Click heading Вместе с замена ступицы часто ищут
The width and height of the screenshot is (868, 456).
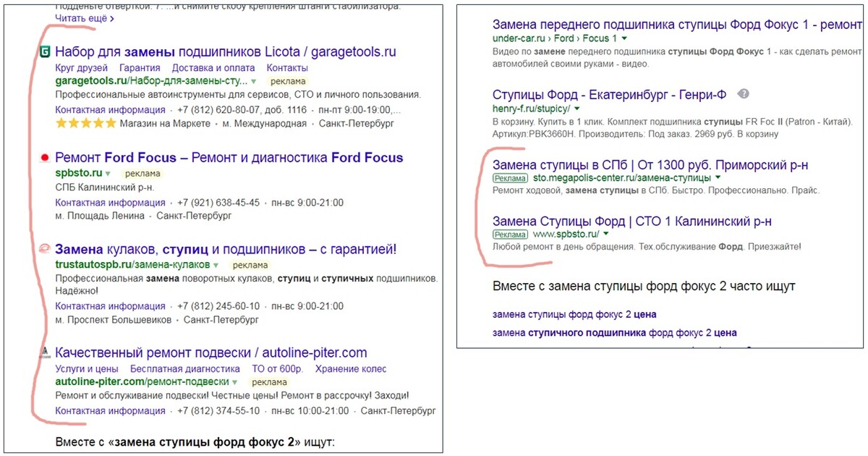click(x=644, y=287)
